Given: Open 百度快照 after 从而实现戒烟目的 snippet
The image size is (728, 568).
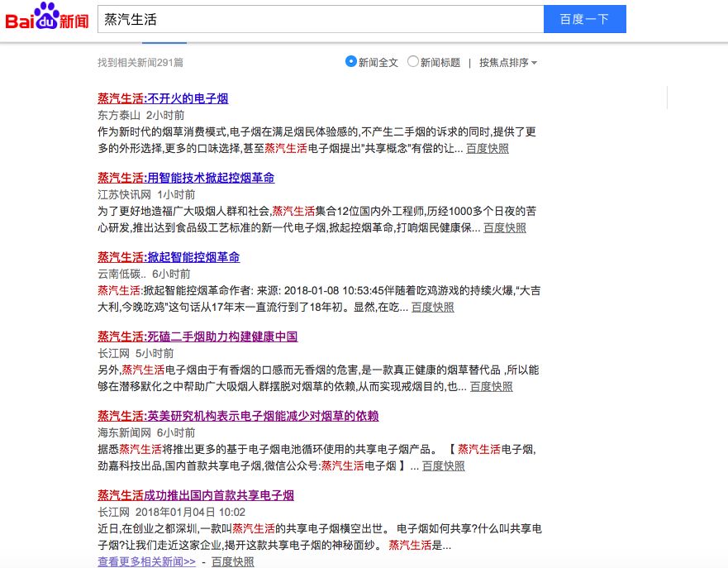Looking at the screenshot, I should (491, 387).
